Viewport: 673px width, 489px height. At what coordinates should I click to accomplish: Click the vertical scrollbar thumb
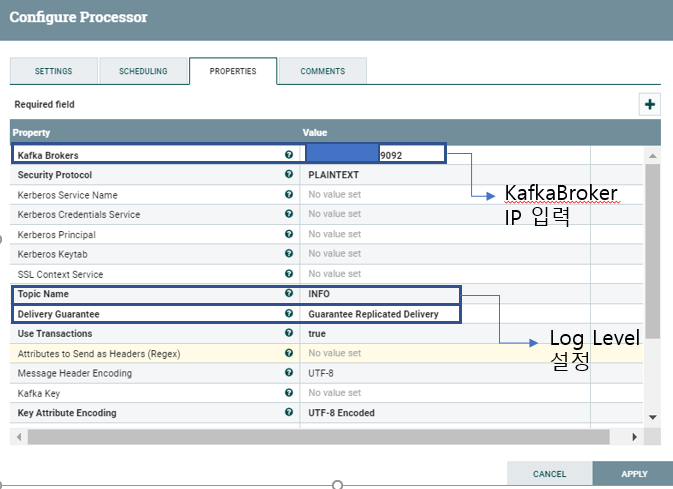coord(652,251)
